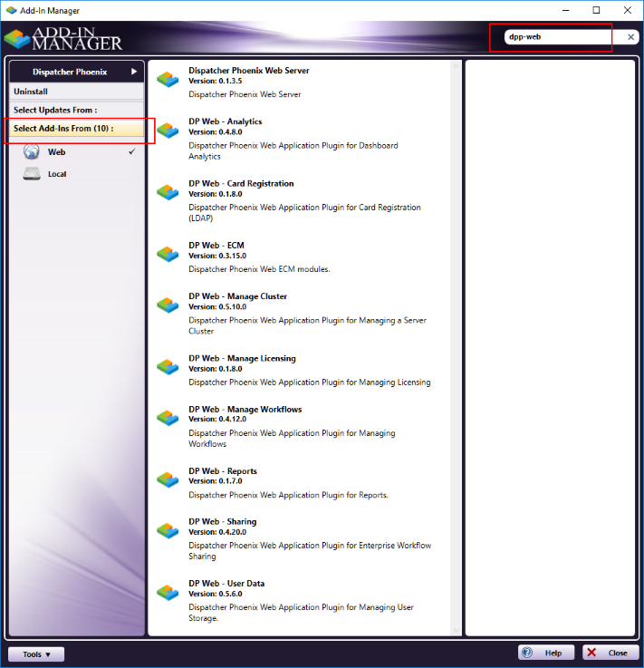This screenshot has height=668, width=644.
Task: Select the DP Web - Manage Workflows title
Action: point(245,410)
